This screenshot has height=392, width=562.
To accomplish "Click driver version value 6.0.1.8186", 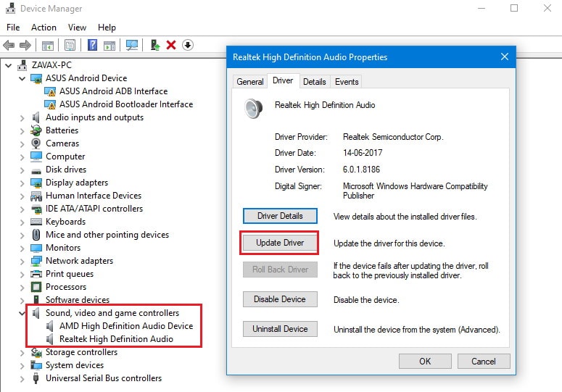I will pyautogui.click(x=361, y=170).
